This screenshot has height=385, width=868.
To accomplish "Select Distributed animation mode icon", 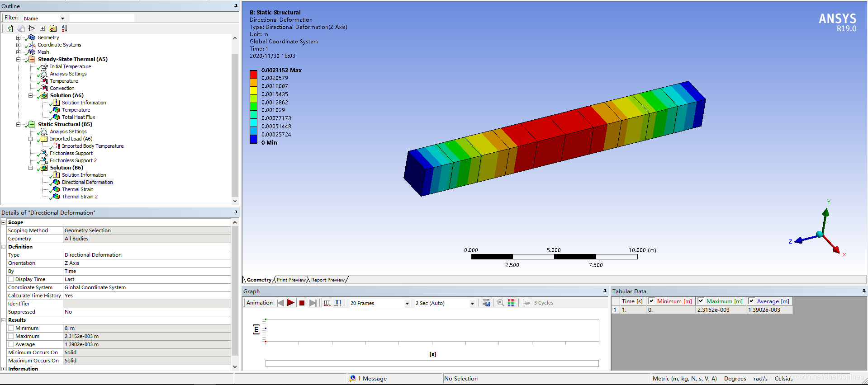I will [327, 303].
